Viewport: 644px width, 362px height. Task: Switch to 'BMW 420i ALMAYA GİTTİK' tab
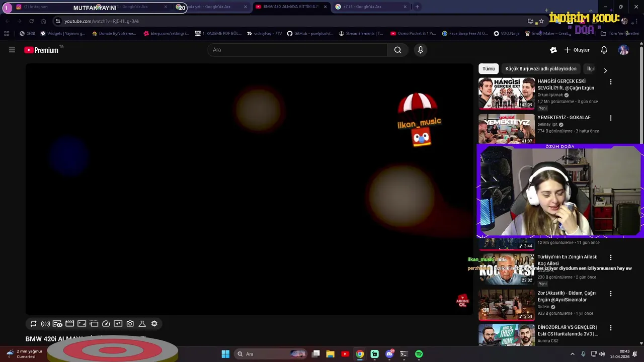click(291, 7)
